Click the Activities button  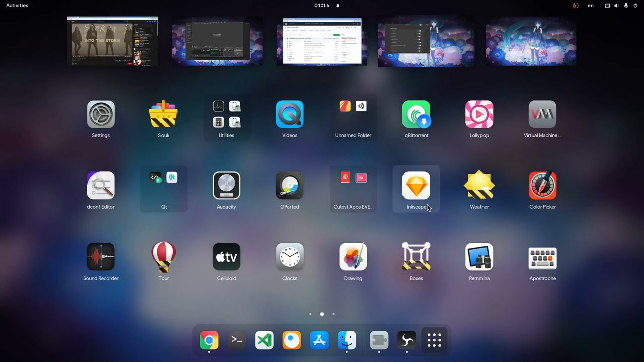(17, 5)
